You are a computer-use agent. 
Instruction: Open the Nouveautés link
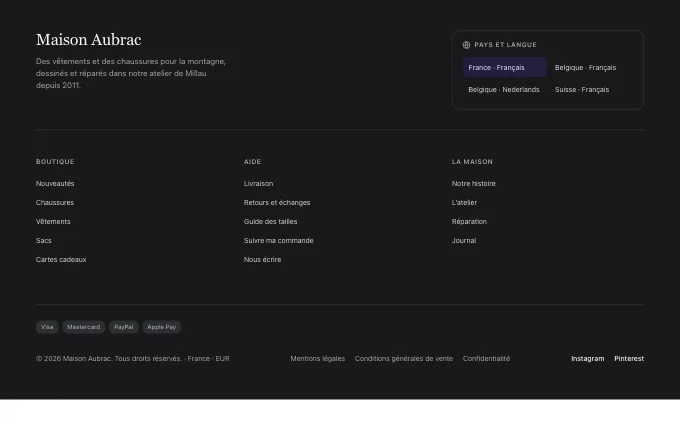coord(55,183)
